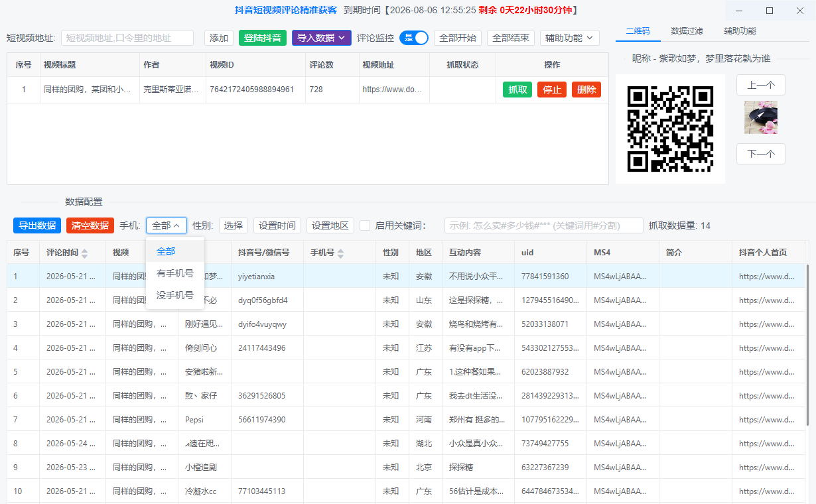Click the orange 停止 button
Screen dimensions: 816x504
tap(552, 90)
